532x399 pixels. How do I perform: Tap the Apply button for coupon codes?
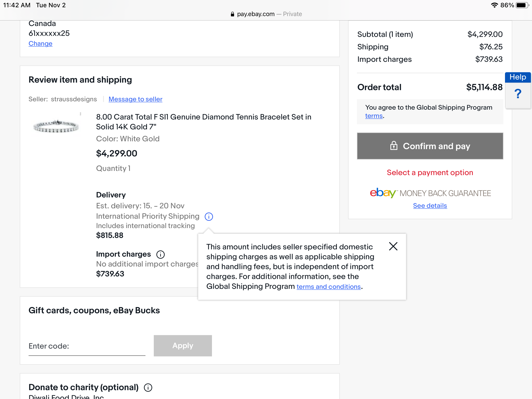[x=183, y=345]
